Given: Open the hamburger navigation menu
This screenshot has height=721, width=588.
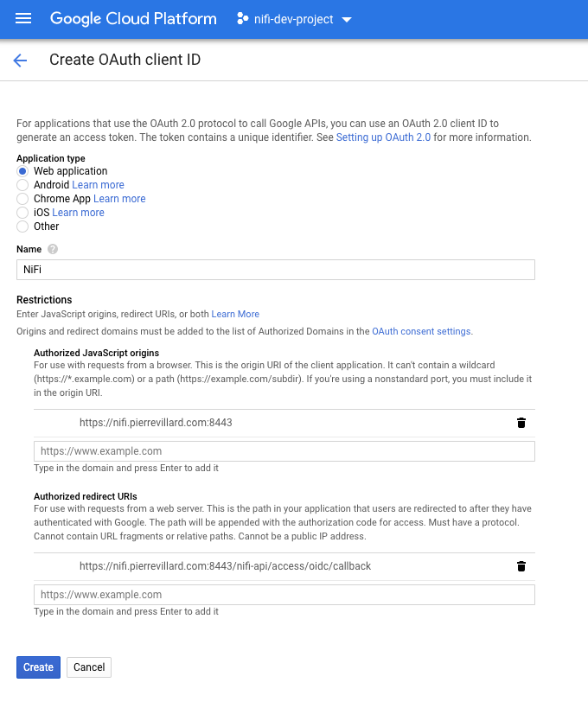Looking at the screenshot, I should 23,18.
